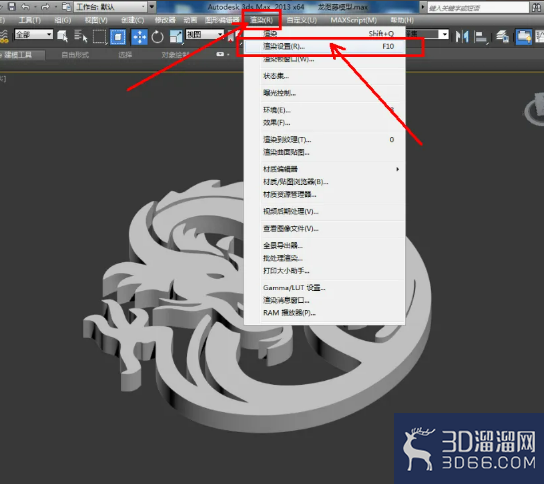The width and height of the screenshot is (544, 484).
Task: Open the 修改器 menu
Action: (x=165, y=20)
